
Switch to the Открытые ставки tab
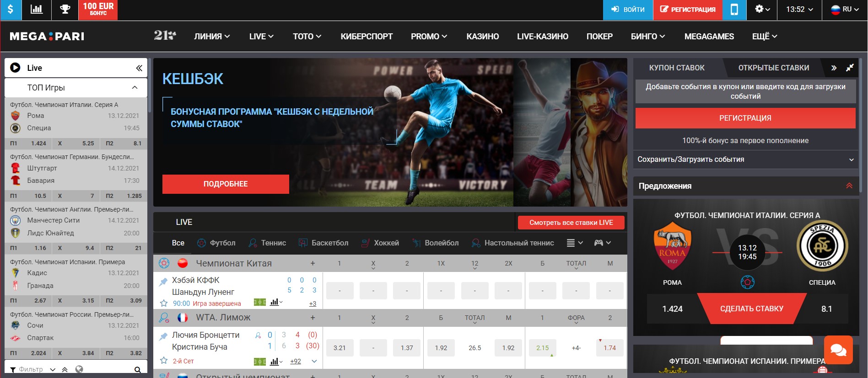coord(773,68)
